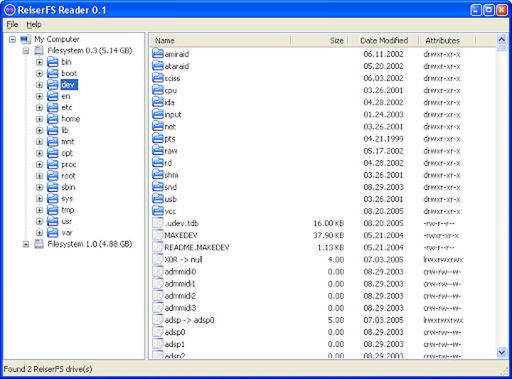This screenshot has width=512, height=379.
Task: Sort by Date Modified column header
Action: (383, 40)
